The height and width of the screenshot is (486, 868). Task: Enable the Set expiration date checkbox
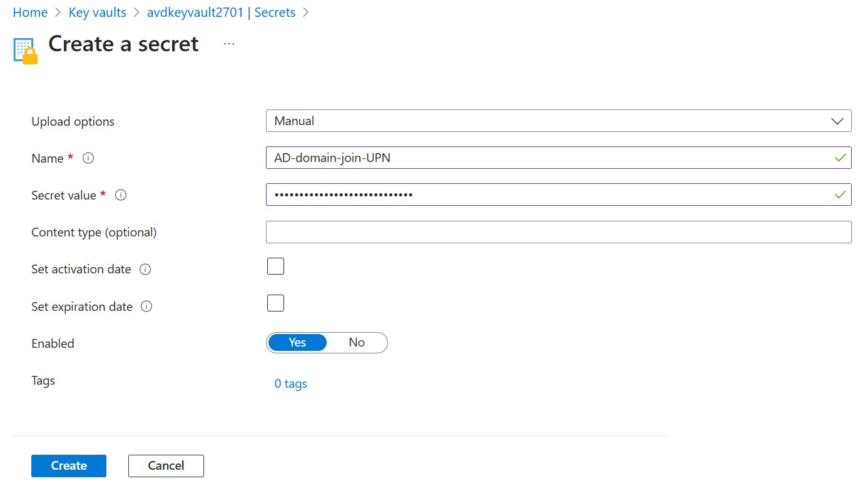coord(275,303)
